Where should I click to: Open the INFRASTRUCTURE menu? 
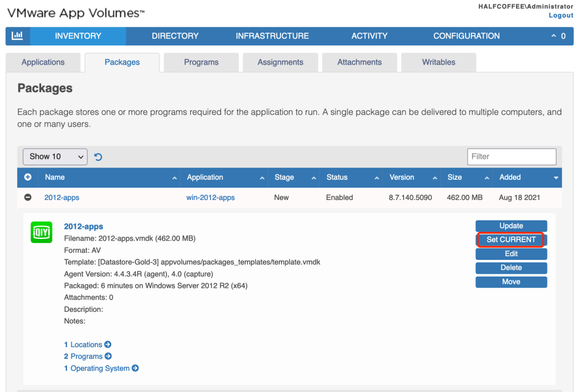272,36
